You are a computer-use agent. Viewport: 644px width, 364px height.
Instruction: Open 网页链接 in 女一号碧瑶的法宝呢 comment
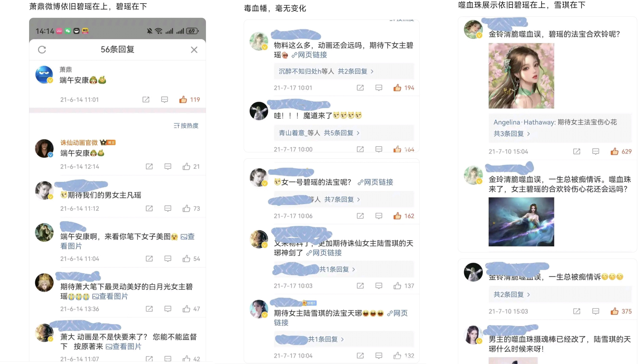(x=375, y=182)
